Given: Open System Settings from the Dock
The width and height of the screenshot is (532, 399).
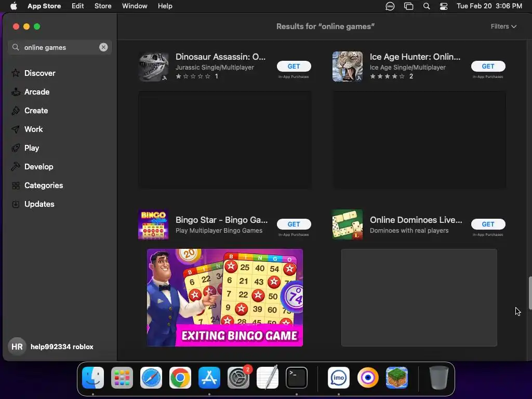Looking at the screenshot, I should [238, 378].
